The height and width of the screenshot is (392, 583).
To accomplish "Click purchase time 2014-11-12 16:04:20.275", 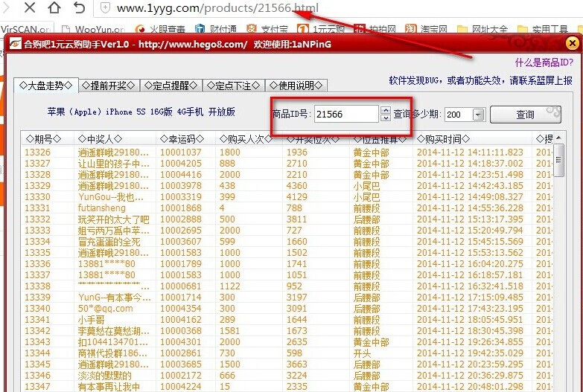I will pyautogui.click(x=470, y=264).
